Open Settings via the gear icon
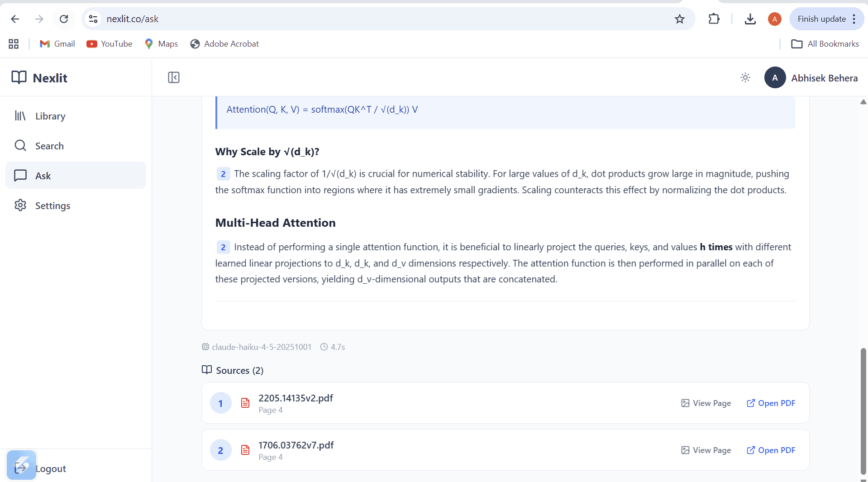 (20, 205)
